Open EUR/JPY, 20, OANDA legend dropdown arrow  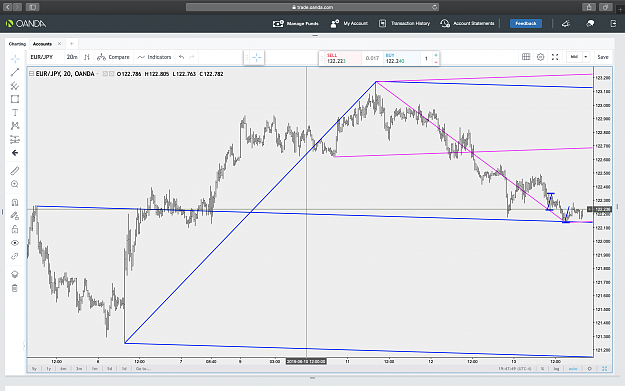98,74
